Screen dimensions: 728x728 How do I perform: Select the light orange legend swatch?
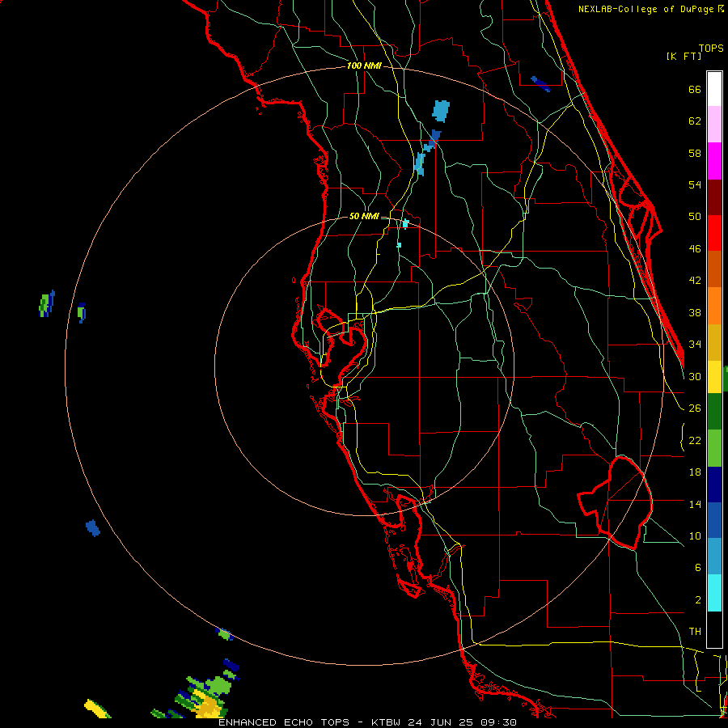(714, 306)
